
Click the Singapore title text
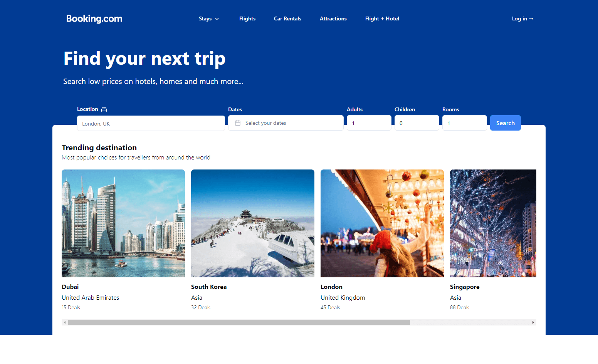[465, 287]
